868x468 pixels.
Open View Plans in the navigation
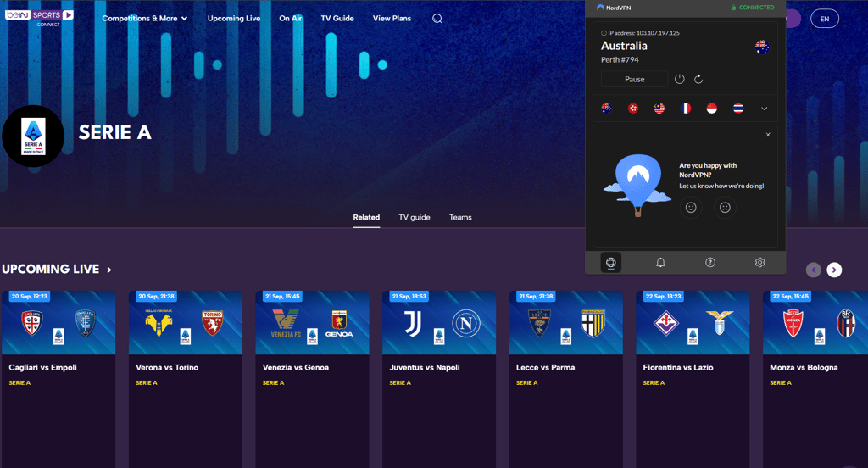click(392, 19)
